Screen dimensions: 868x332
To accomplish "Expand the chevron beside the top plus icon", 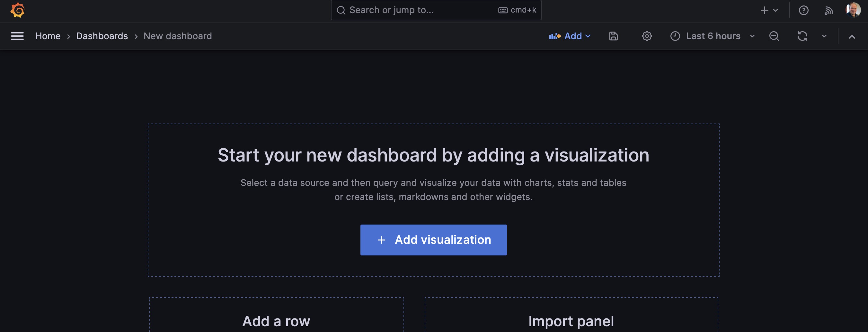I will click(775, 11).
